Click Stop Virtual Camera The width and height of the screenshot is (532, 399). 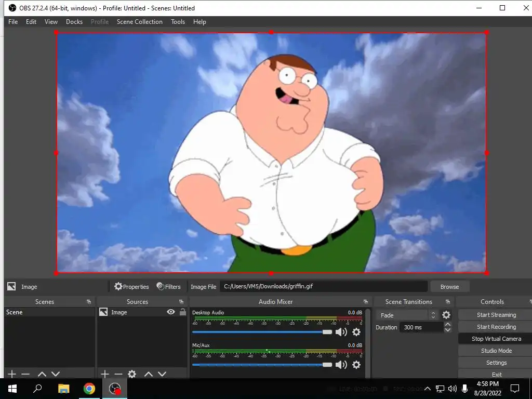(496, 339)
